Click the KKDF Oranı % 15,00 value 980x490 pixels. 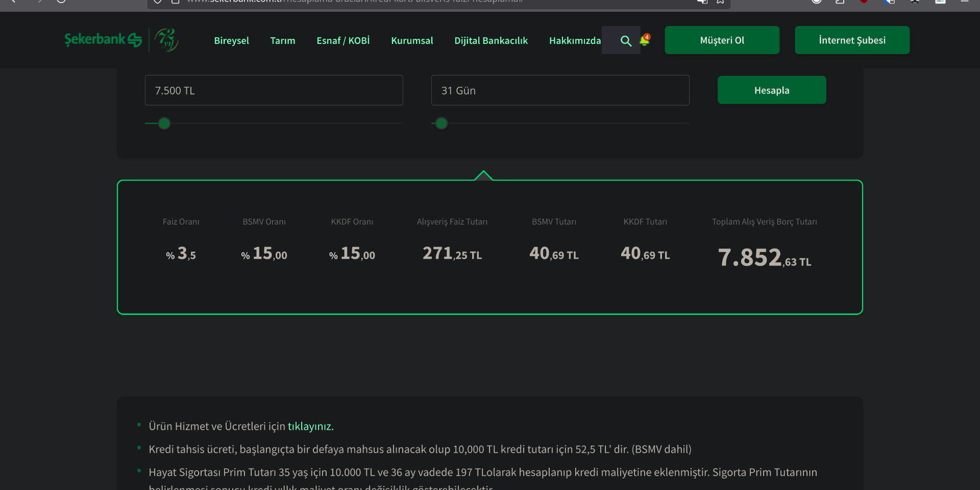click(x=352, y=254)
